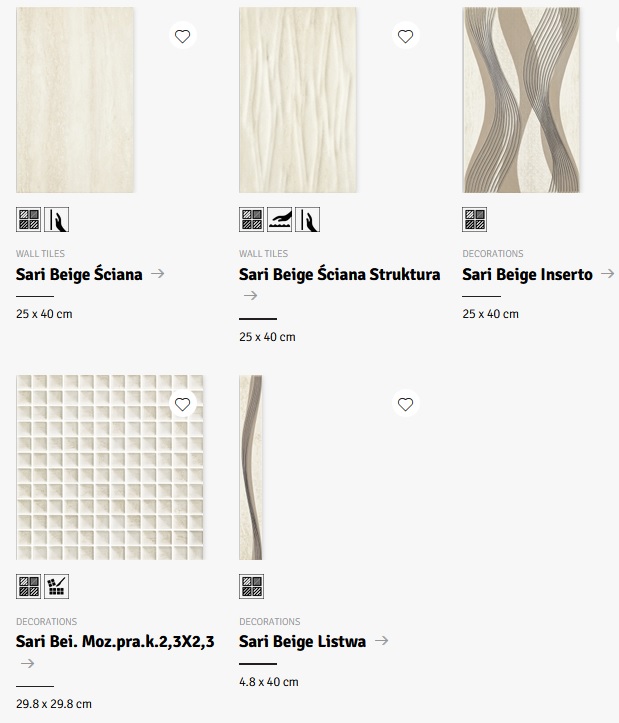Click the narrow Listwa strip tile image

point(251,467)
